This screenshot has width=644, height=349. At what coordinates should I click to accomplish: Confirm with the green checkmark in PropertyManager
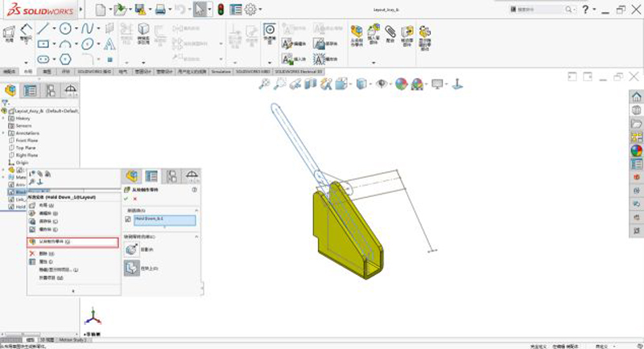126,199
